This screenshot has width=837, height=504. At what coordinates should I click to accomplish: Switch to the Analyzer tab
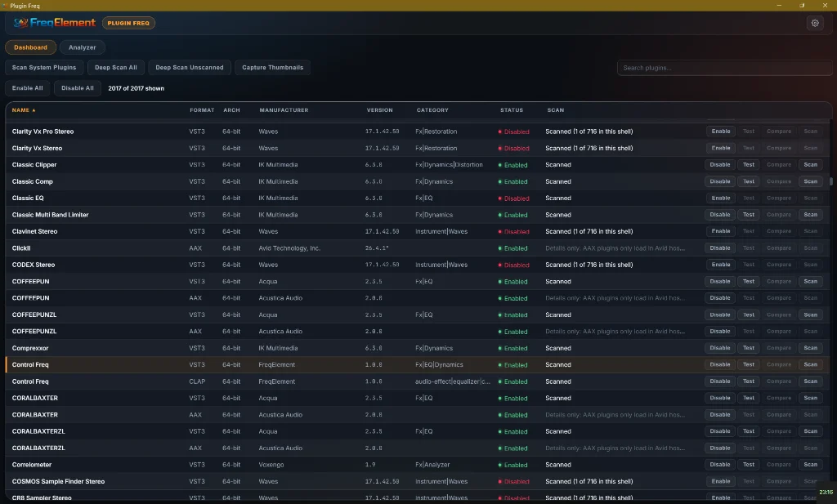(x=83, y=47)
